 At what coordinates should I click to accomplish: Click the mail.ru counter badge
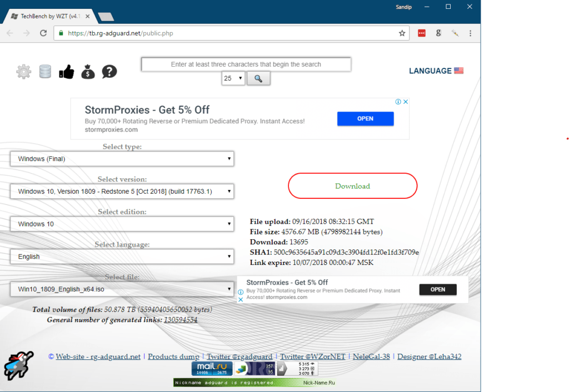212,368
